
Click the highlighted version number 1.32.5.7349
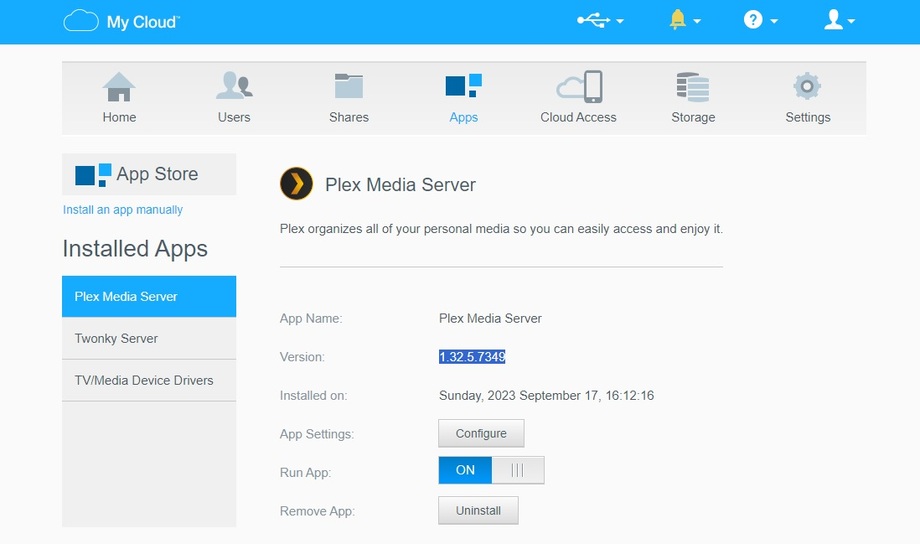[x=472, y=357]
